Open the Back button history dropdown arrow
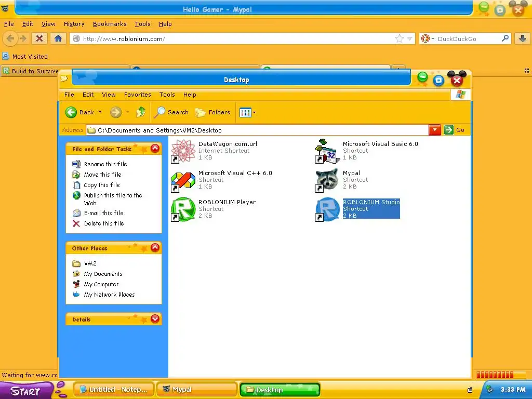The image size is (532, 399). tap(100, 112)
